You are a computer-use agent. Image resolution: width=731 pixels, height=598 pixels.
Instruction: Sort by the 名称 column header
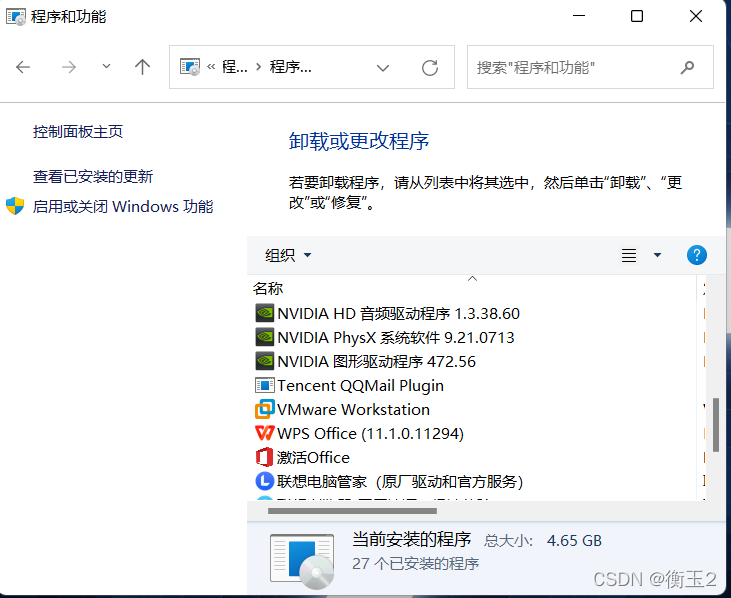click(268, 289)
